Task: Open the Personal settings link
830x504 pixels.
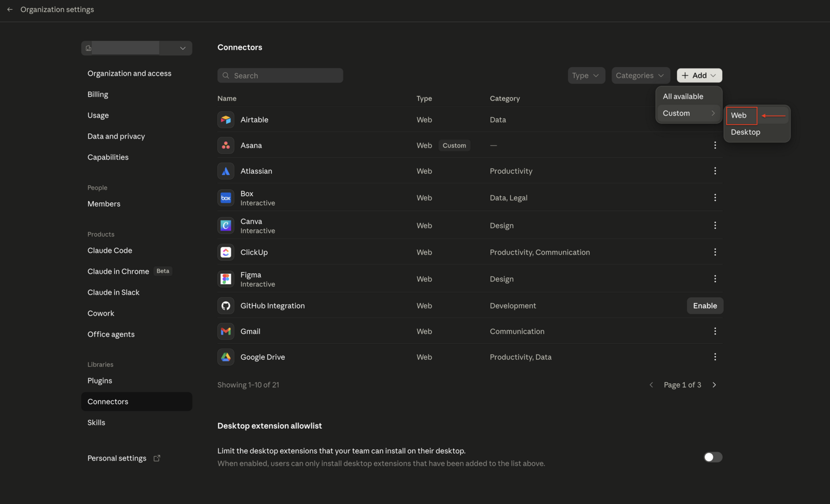Action: point(117,458)
